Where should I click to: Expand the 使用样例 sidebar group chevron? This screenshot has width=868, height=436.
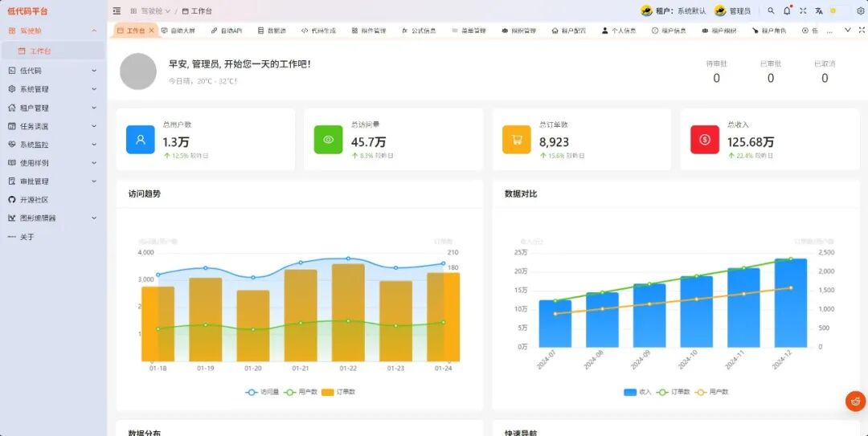tap(94, 163)
